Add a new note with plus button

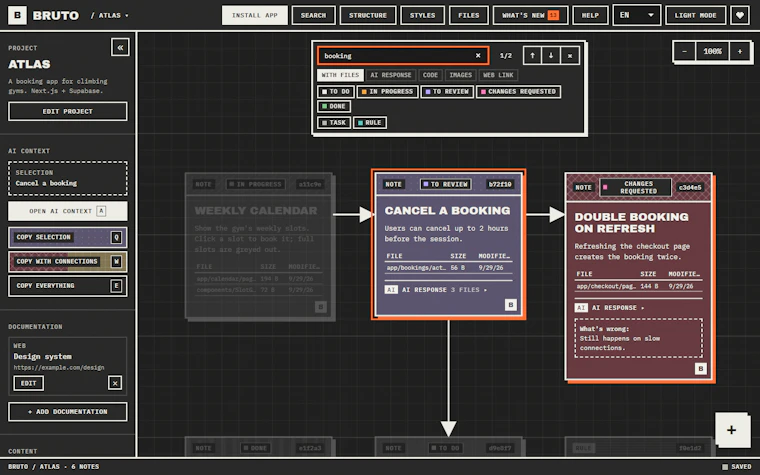[731, 429]
